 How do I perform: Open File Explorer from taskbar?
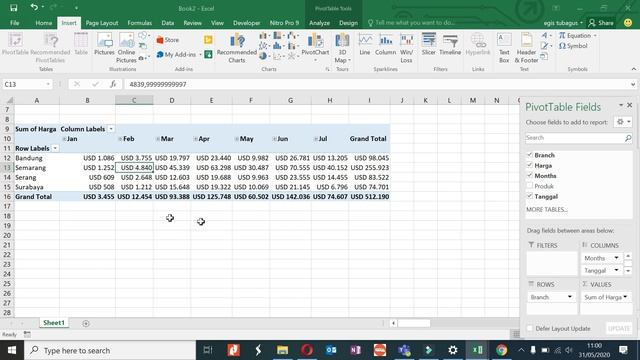[x=282, y=350]
